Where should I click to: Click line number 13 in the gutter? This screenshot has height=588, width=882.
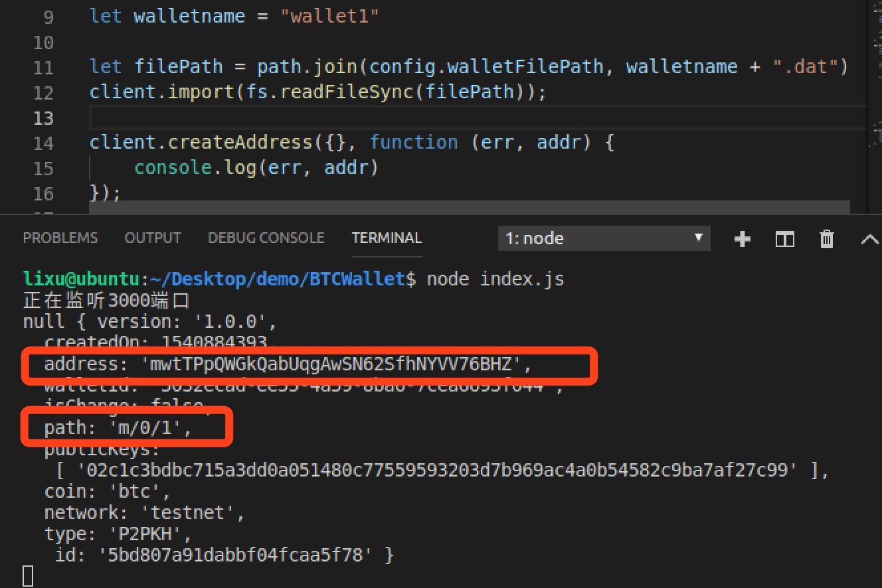click(x=43, y=118)
